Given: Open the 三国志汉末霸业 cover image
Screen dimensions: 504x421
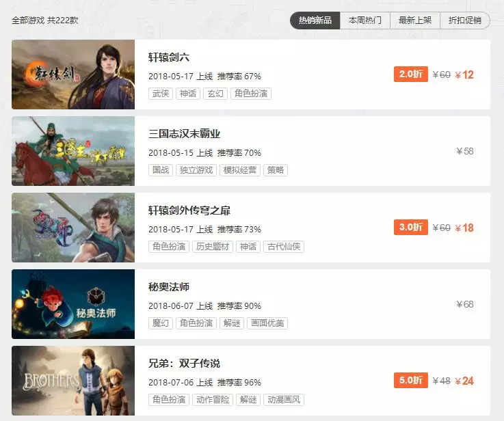Looking at the screenshot, I should coord(73,151).
